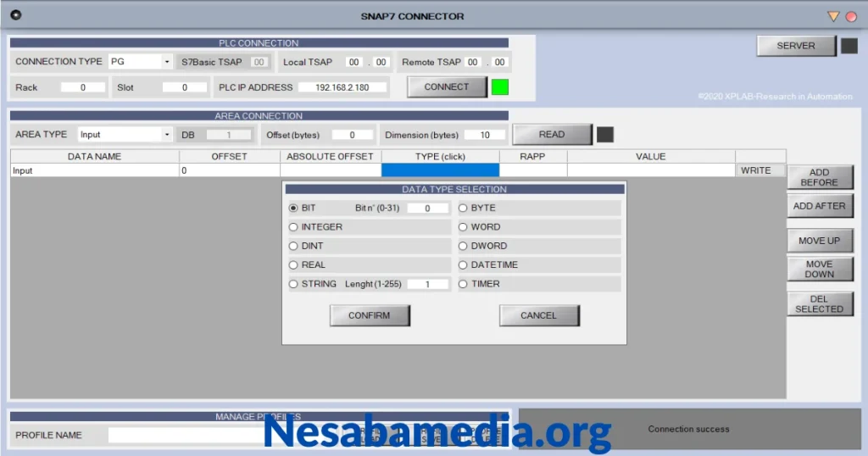Select the BYTE data type option
Image resolution: width=868 pixels, height=456 pixels.
(x=463, y=208)
